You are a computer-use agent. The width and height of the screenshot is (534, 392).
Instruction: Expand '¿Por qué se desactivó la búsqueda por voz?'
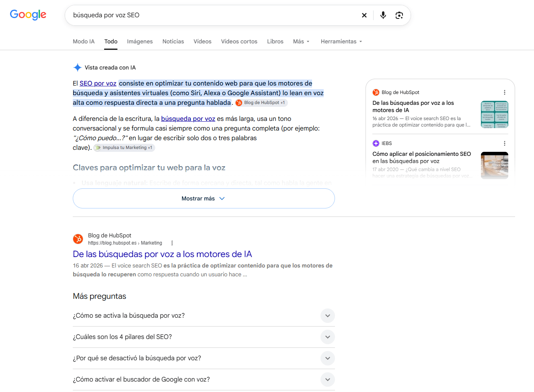point(204,358)
